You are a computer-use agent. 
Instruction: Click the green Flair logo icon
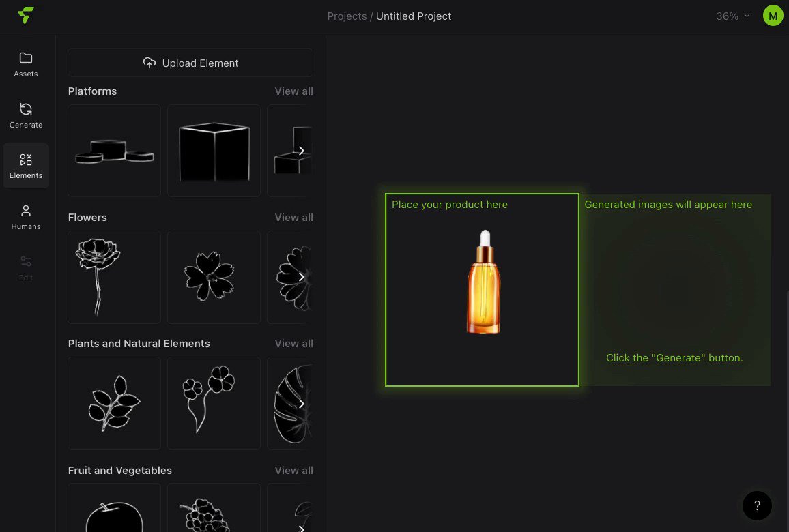tap(26, 15)
